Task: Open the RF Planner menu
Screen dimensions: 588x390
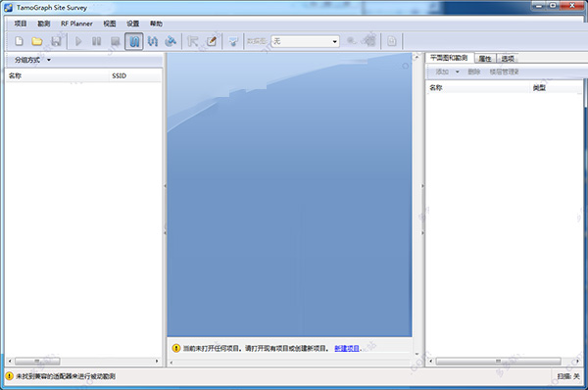Action: click(76, 24)
